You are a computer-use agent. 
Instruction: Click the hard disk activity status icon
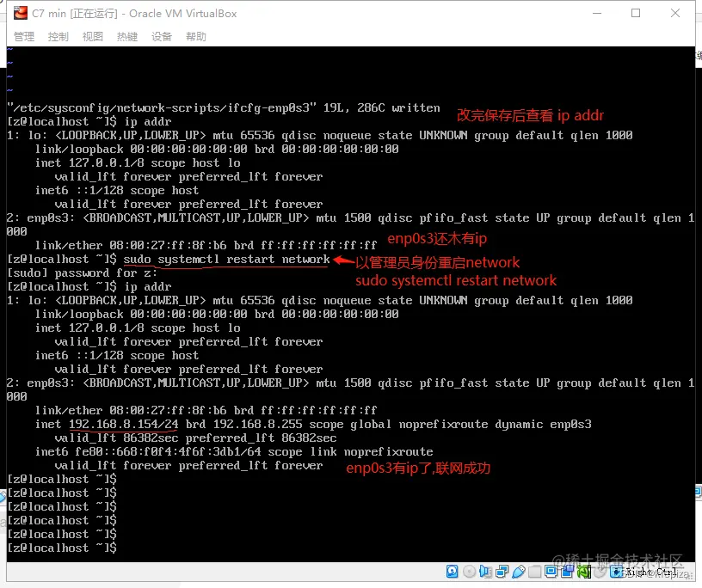(x=453, y=572)
